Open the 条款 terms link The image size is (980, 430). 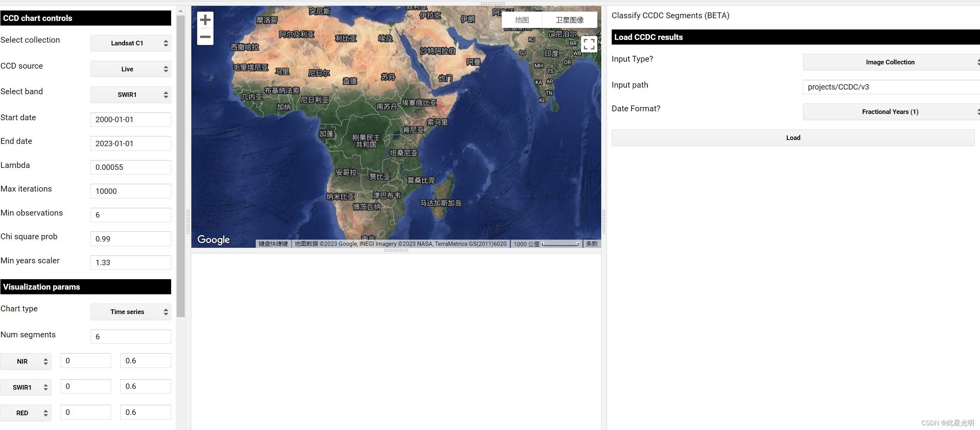pos(592,244)
